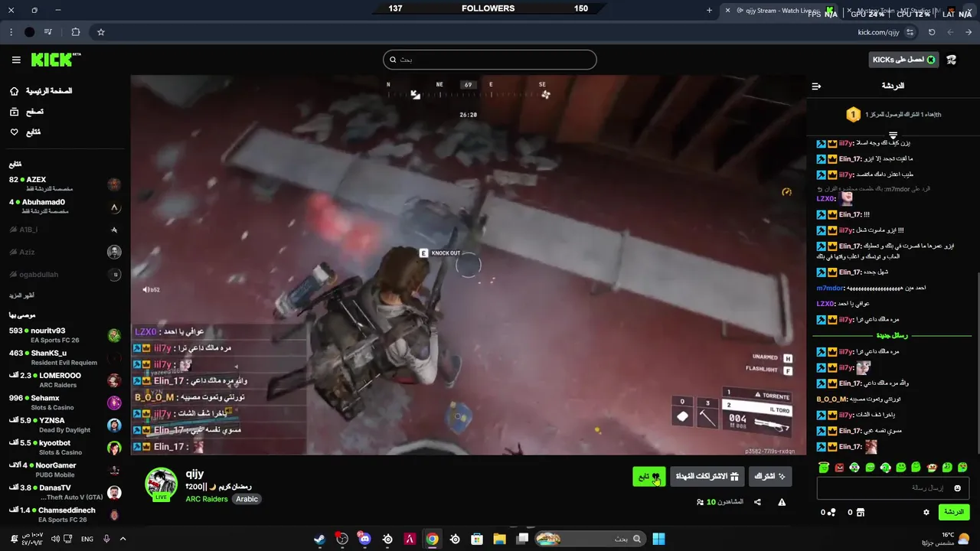Show more followed channels
Image resolution: width=980 pixels, height=551 pixels.
[x=21, y=295]
